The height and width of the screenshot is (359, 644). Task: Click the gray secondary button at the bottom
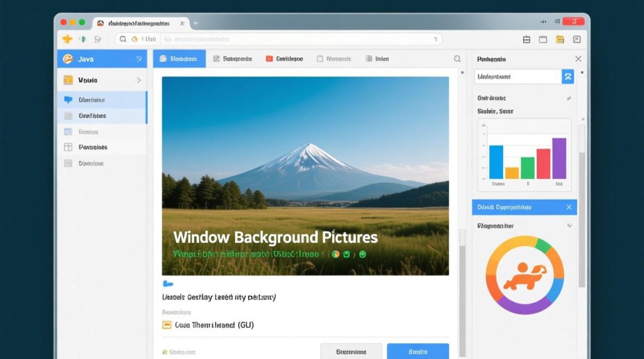coord(351,351)
